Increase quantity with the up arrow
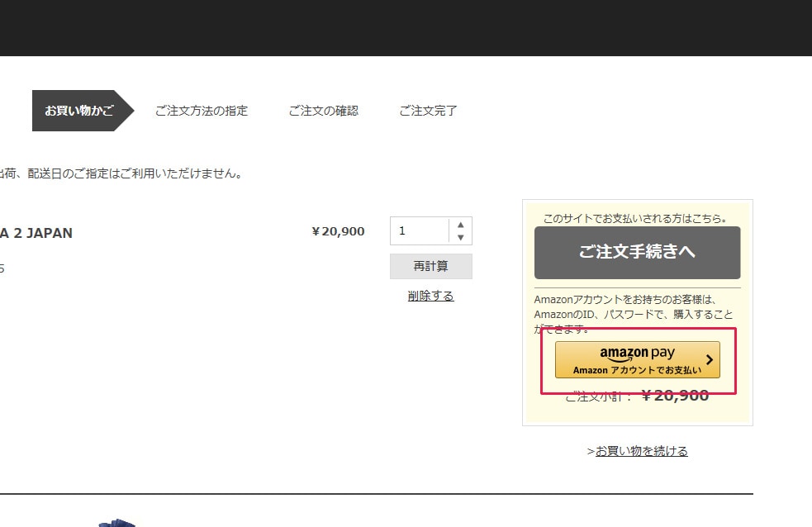Screen dimensions: 812x527 coord(460,225)
